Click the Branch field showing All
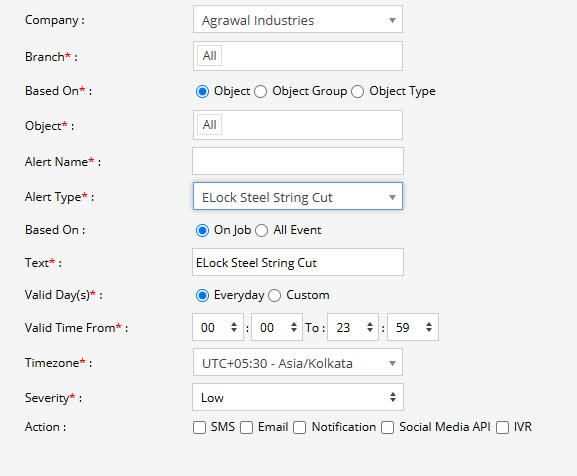 tap(298, 56)
